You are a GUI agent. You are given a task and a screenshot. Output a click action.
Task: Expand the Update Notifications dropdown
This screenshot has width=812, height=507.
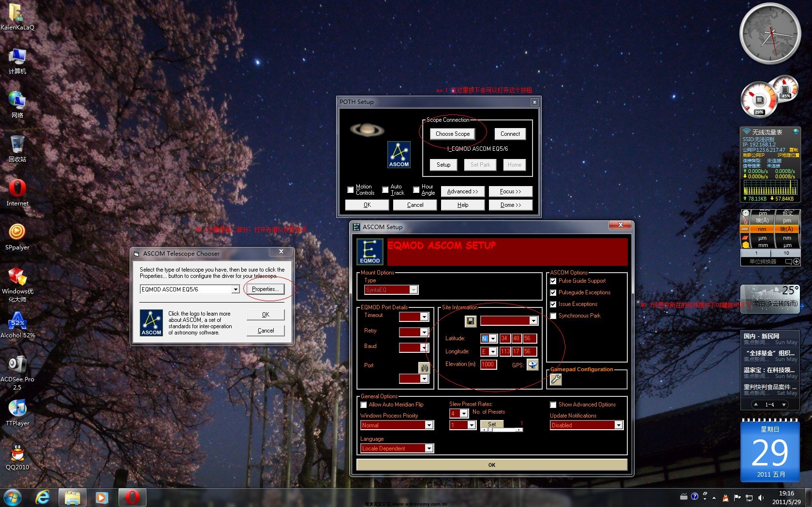(x=618, y=425)
